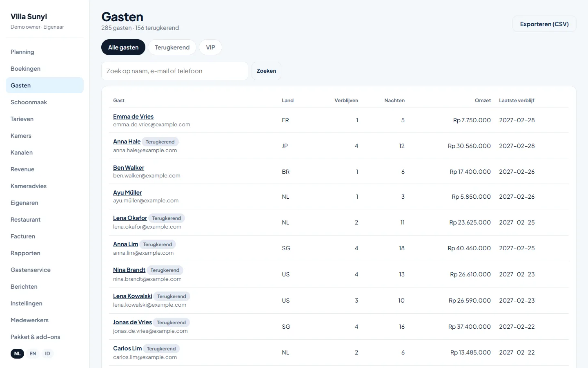Go to Boekingen in the sidebar
This screenshot has height=368, width=588.
tap(45, 69)
